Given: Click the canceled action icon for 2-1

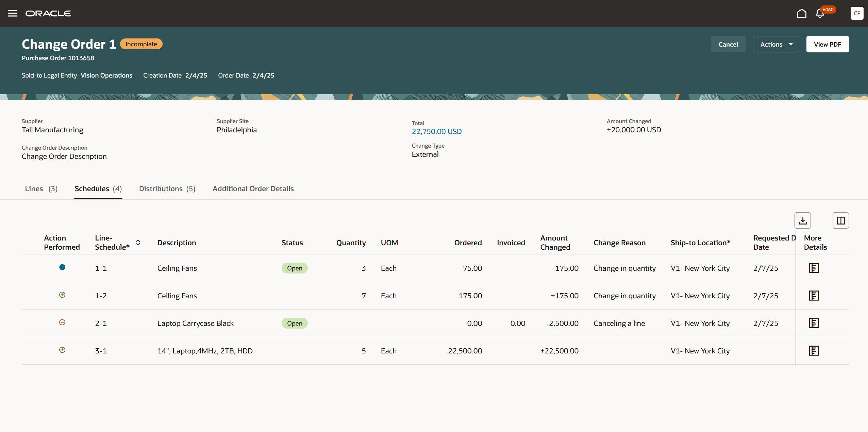Looking at the screenshot, I should (x=62, y=322).
